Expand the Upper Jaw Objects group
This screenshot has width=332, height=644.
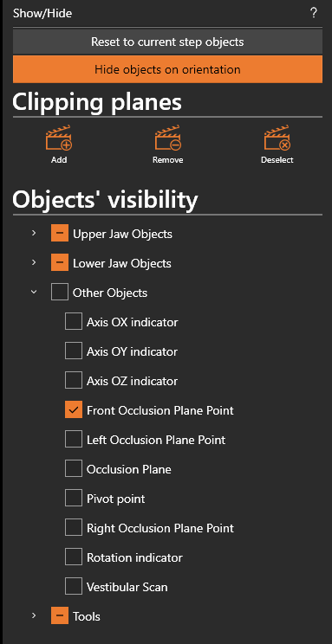[34, 234]
